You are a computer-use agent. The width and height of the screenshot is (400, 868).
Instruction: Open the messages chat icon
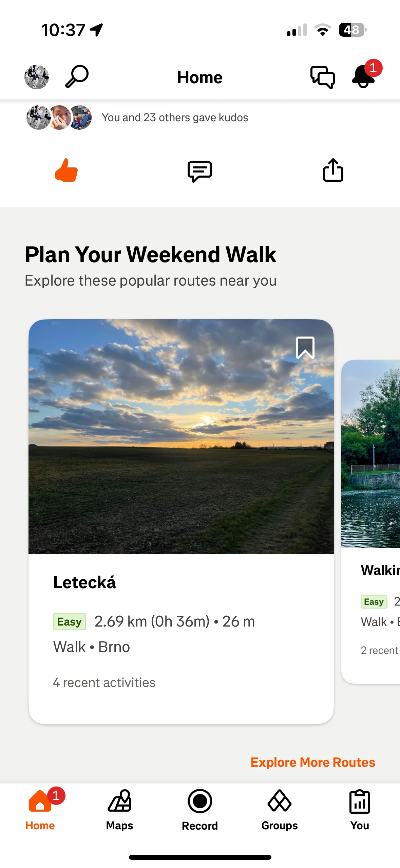323,77
